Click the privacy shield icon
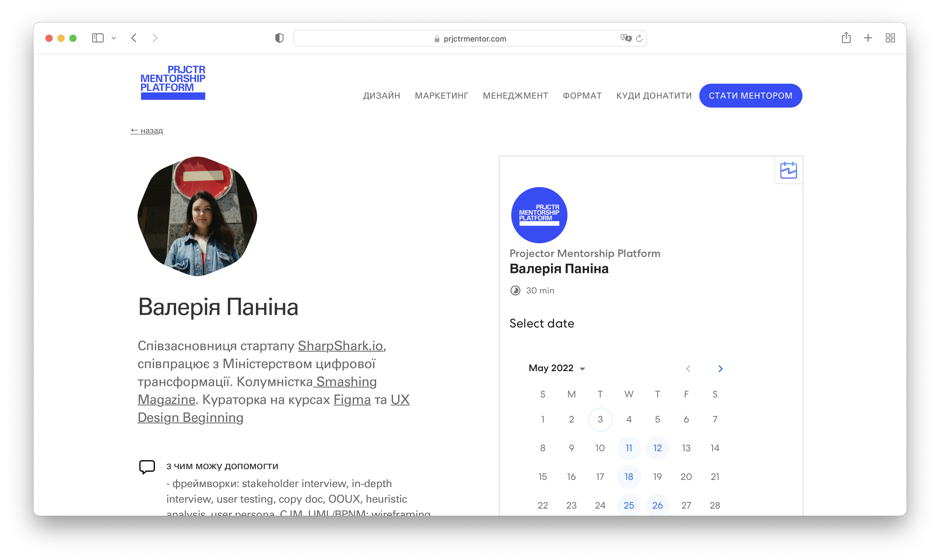The image size is (940, 560). (x=279, y=38)
